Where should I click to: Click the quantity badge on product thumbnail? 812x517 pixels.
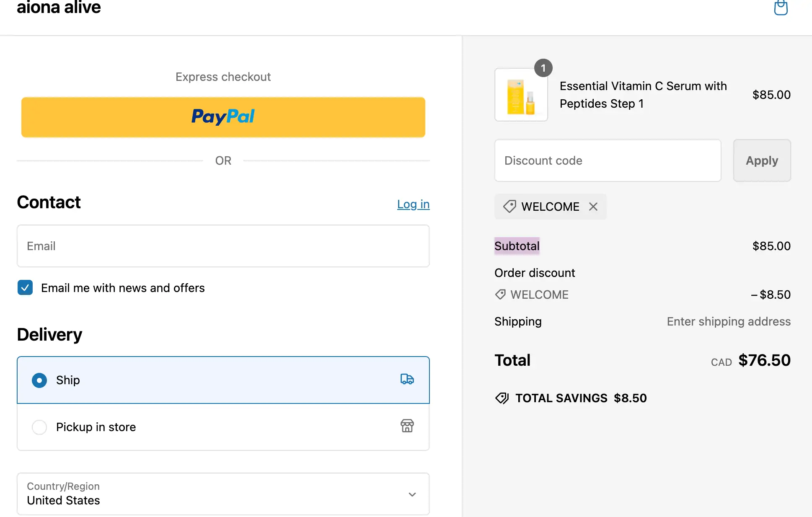543,68
